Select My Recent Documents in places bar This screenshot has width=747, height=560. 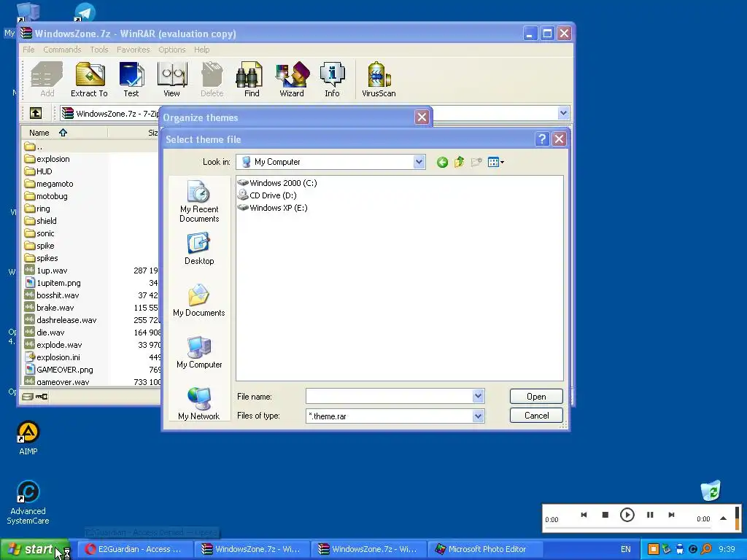(x=199, y=201)
